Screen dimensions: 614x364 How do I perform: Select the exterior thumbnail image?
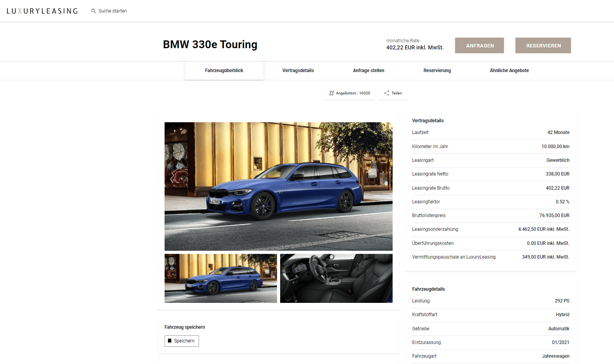221,278
